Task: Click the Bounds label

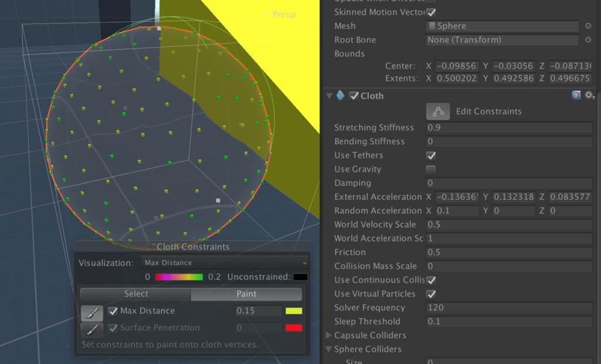Action: pos(349,53)
